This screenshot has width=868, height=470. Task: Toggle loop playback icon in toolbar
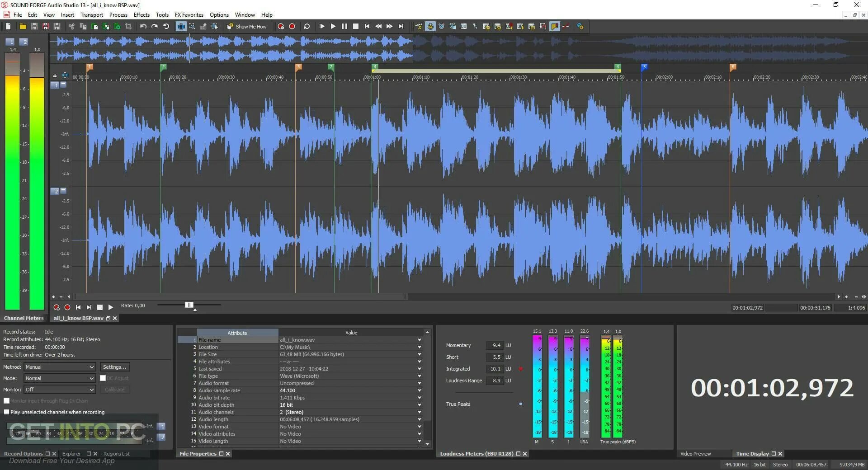pyautogui.click(x=307, y=26)
